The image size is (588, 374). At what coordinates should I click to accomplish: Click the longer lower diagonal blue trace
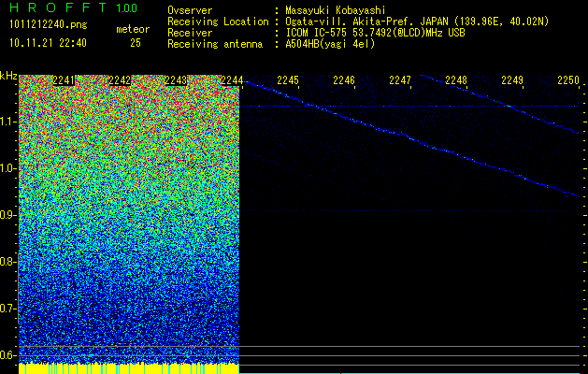(x=411, y=138)
